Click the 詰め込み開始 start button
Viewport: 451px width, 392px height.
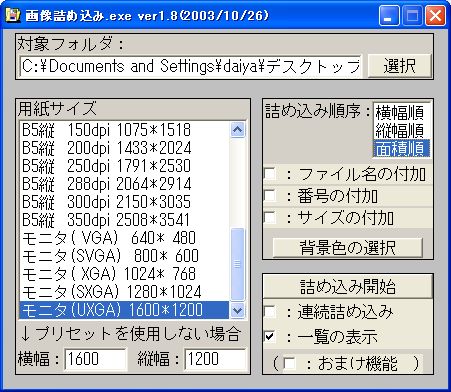348,287
